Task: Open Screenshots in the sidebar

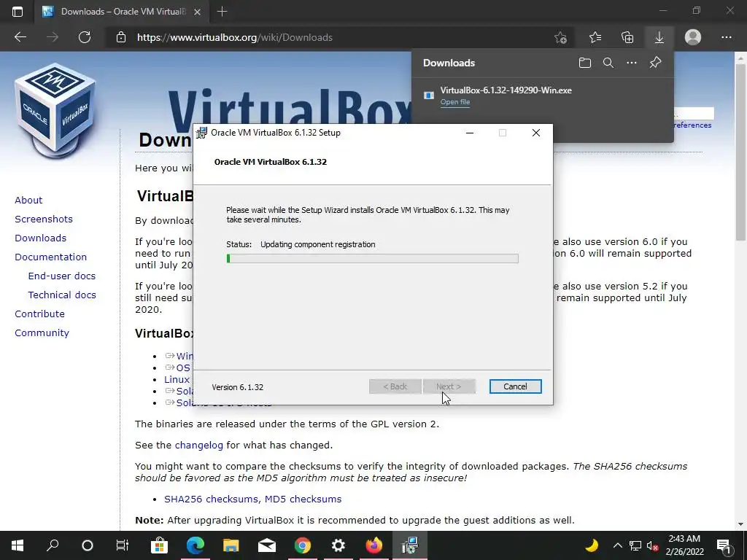Action: pos(44,219)
